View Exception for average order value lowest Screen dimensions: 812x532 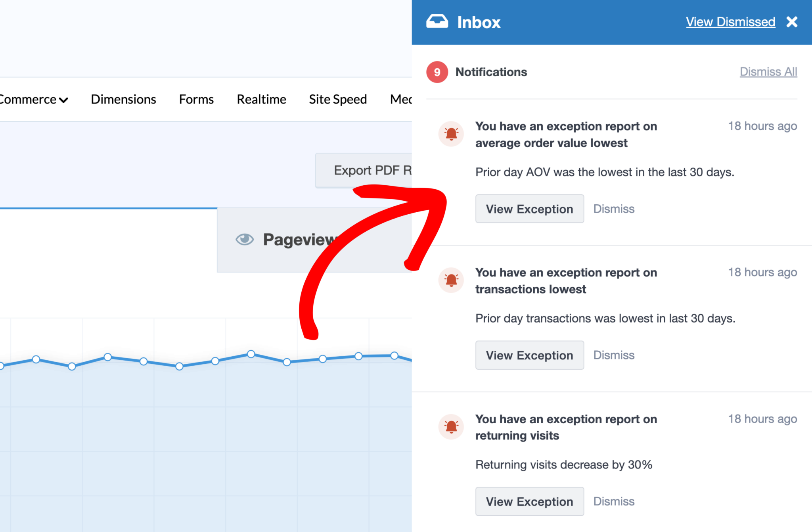point(530,209)
